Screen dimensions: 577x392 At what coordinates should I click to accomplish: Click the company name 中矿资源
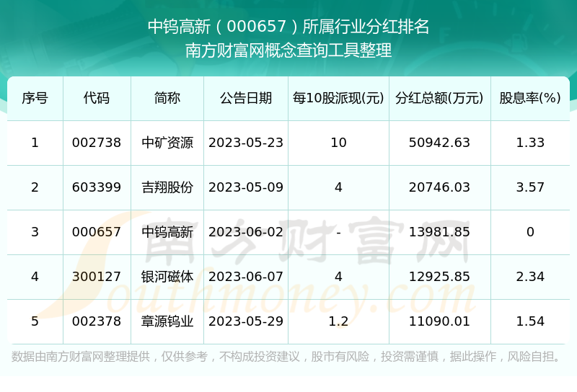167,143
